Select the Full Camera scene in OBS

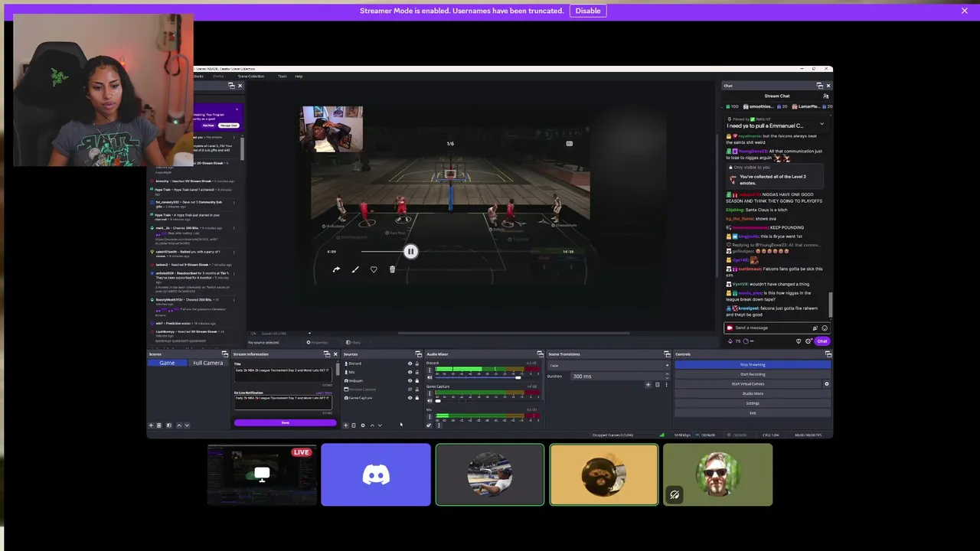pyautogui.click(x=207, y=363)
